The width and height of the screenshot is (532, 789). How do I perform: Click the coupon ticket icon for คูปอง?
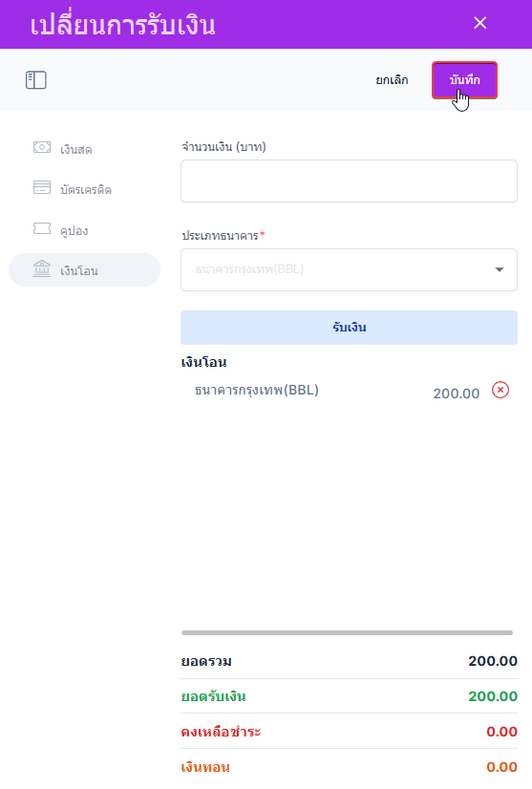(42, 228)
